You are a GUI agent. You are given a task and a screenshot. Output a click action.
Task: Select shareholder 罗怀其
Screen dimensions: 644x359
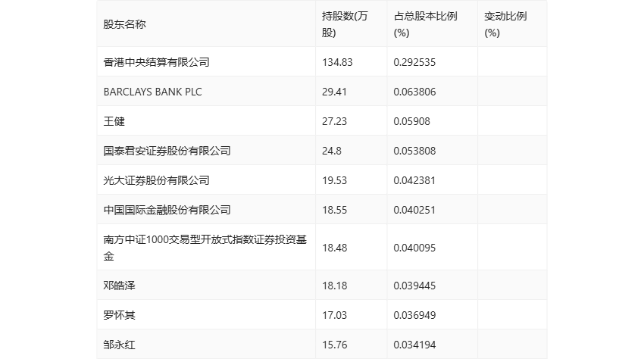119,315
